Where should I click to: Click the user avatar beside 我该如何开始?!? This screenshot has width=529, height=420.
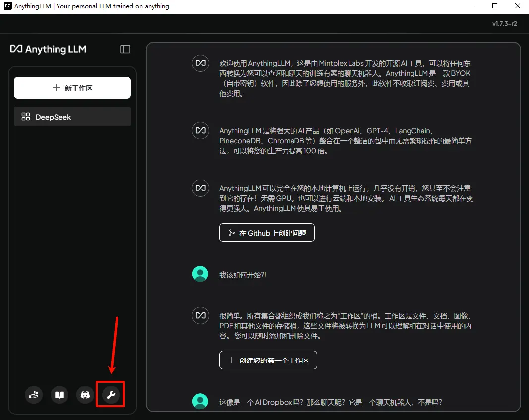200,274
